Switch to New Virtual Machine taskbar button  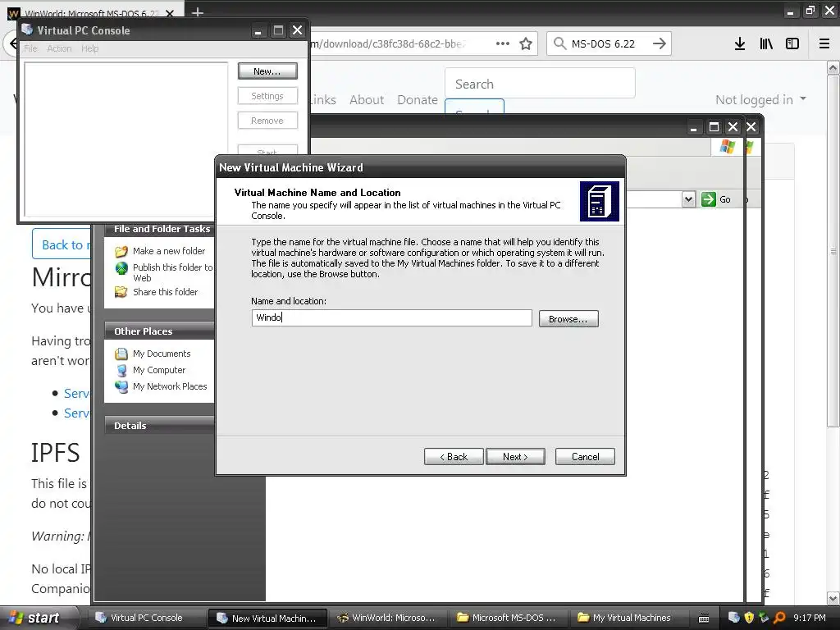267,619
